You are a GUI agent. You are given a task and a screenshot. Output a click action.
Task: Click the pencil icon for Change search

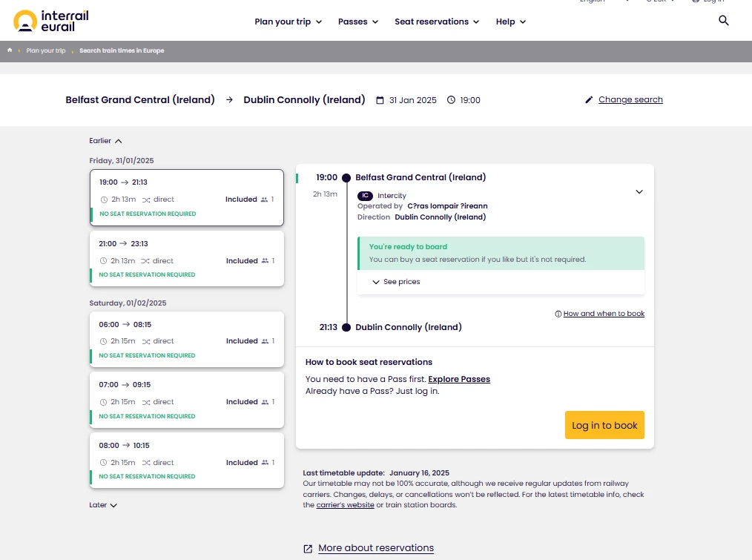click(x=590, y=100)
